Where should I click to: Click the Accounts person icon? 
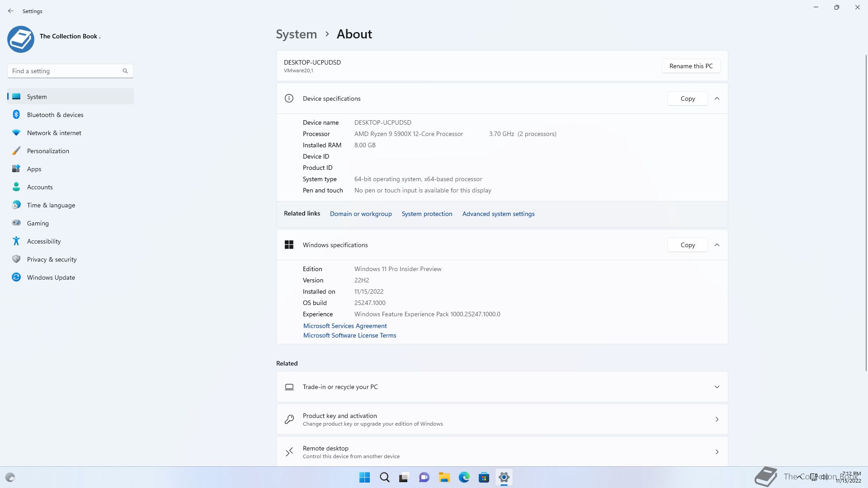[x=16, y=187]
